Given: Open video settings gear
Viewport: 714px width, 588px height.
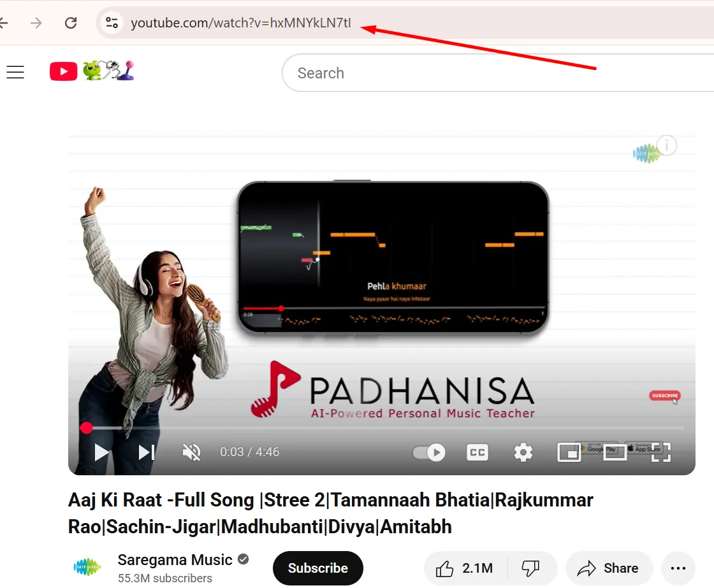Looking at the screenshot, I should (x=523, y=452).
